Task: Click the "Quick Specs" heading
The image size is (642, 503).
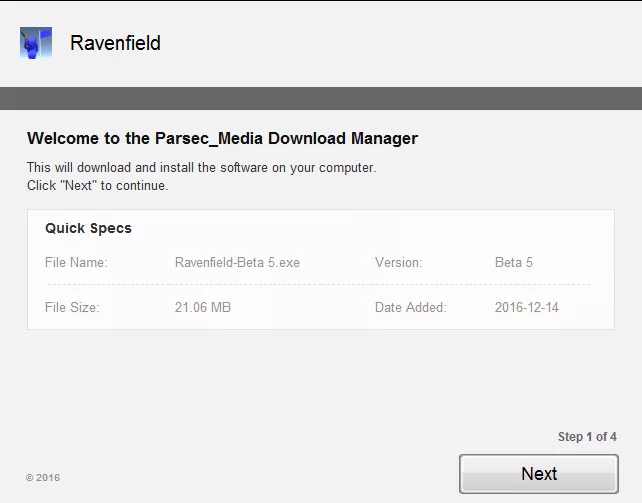Action: click(x=88, y=228)
